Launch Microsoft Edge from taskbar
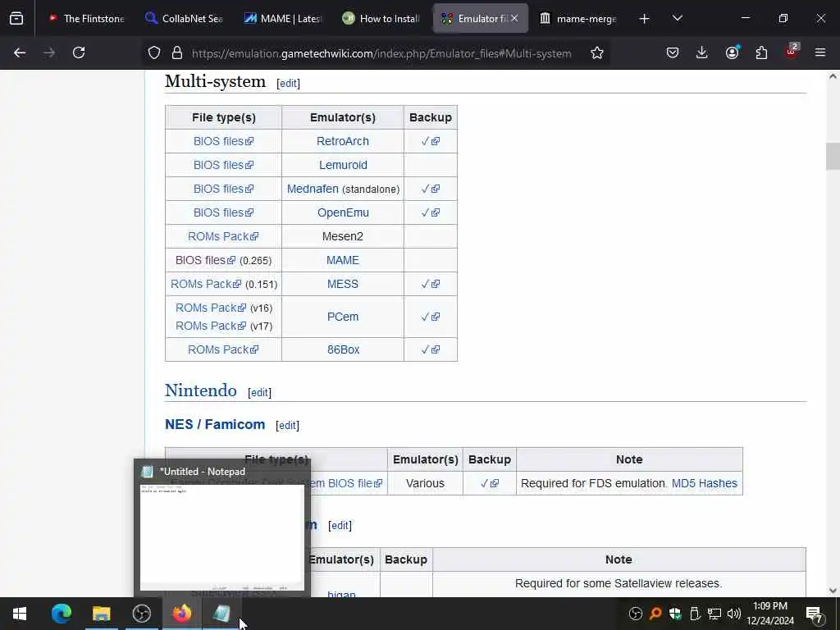Screen dimensions: 840x630 click(x=61, y=614)
